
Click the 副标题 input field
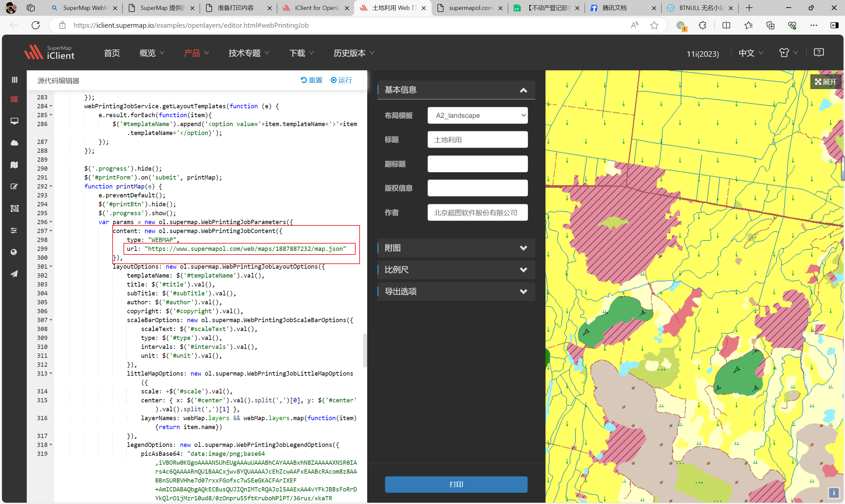click(x=477, y=164)
